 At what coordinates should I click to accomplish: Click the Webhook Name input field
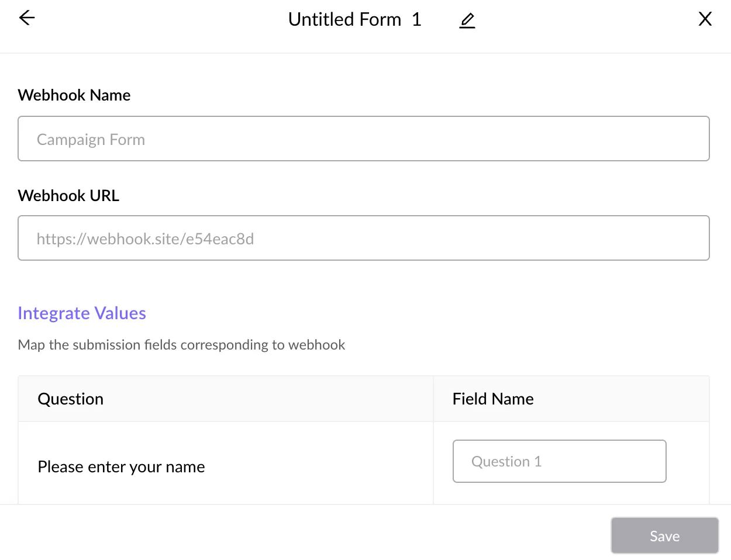click(364, 139)
